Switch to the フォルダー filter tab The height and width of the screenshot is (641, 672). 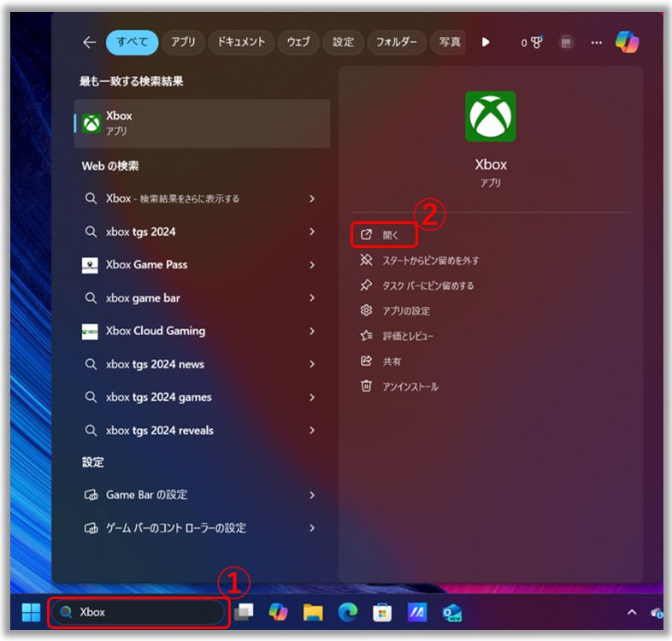[397, 42]
